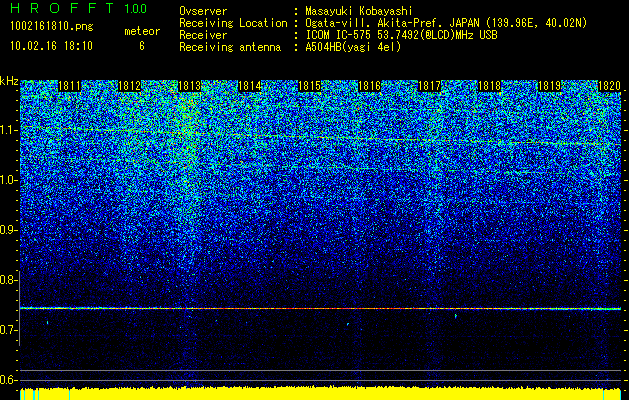
Task: Click the meteor count label
Action: coord(142,31)
